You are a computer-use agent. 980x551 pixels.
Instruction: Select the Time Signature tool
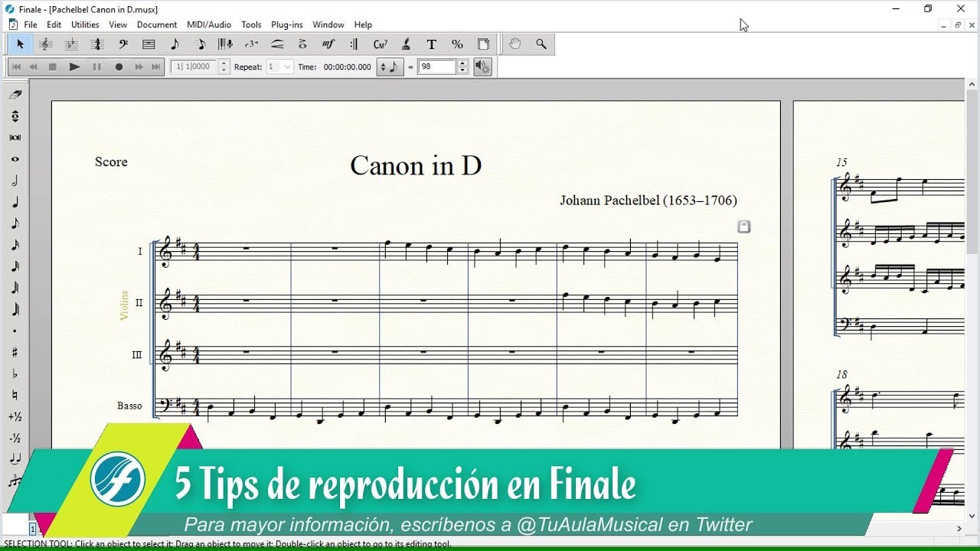97,44
